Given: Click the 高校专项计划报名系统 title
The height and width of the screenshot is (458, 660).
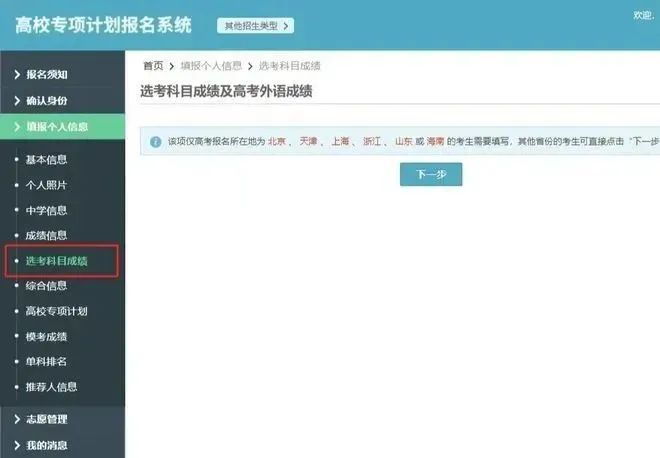Looking at the screenshot, I should pyautogui.click(x=104, y=25).
